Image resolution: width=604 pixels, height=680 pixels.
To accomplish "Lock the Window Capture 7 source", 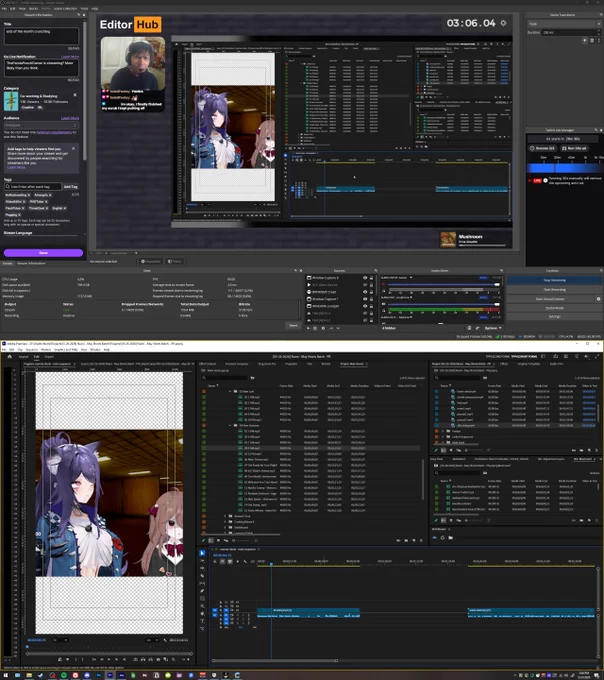I will [x=371, y=299].
